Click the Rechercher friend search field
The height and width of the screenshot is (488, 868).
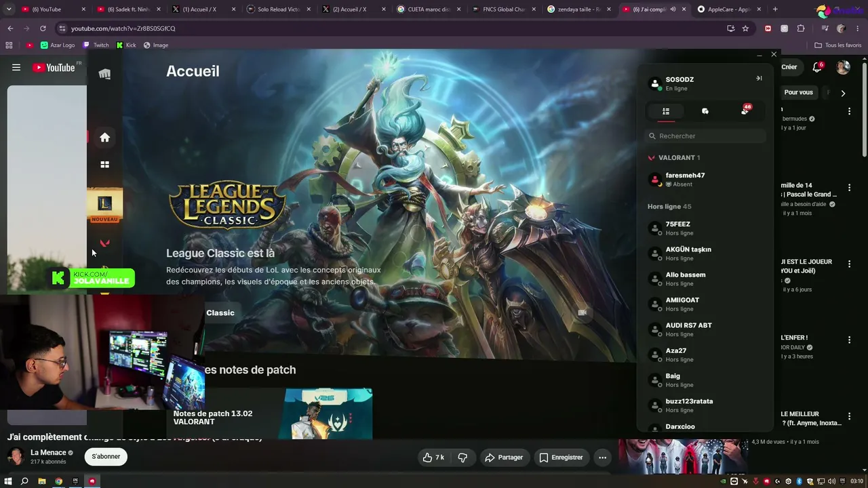point(705,136)
